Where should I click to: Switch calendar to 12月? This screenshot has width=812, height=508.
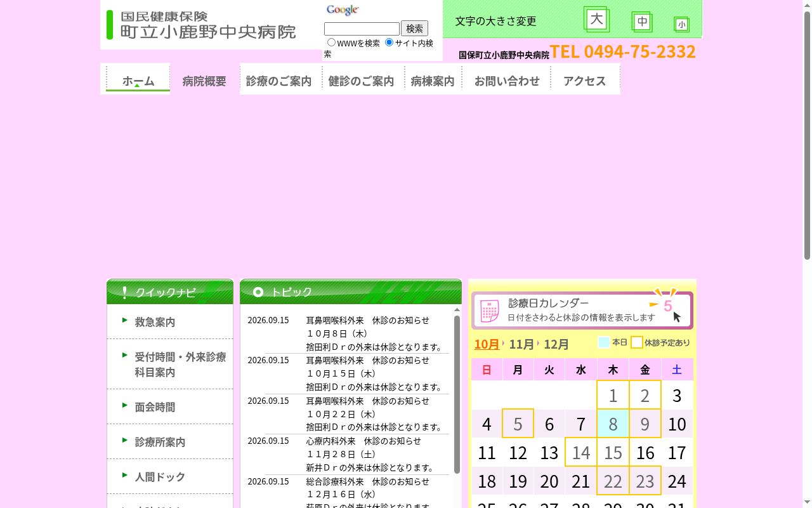556,344
